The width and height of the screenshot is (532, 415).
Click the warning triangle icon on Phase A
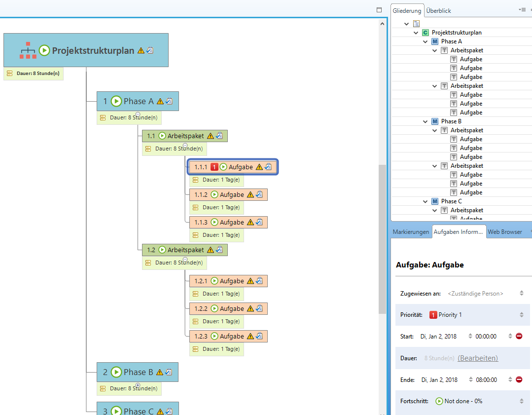[160, 101]
